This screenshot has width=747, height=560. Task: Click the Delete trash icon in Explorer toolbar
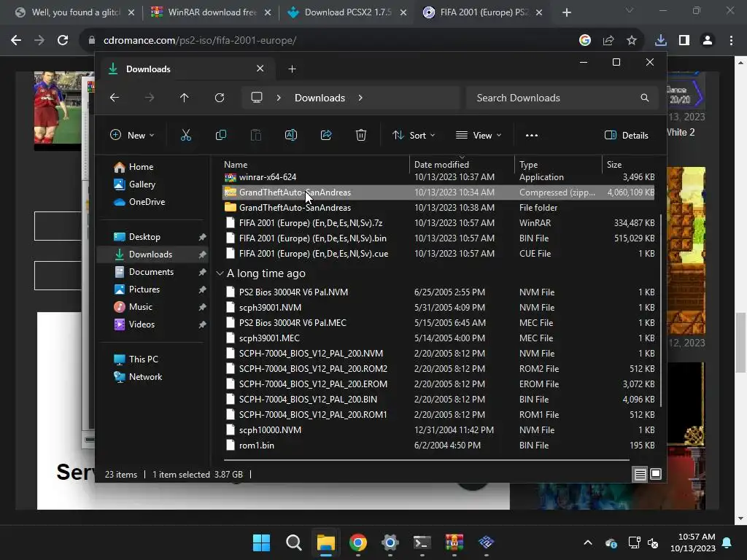point(361,135)
